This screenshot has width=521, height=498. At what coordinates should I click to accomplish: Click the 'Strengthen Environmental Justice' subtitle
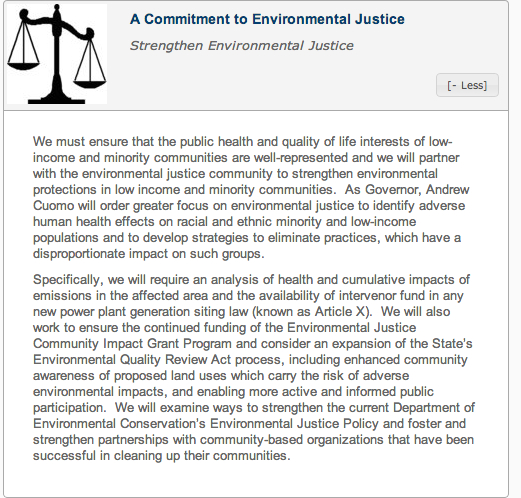[x=242, y=46]
